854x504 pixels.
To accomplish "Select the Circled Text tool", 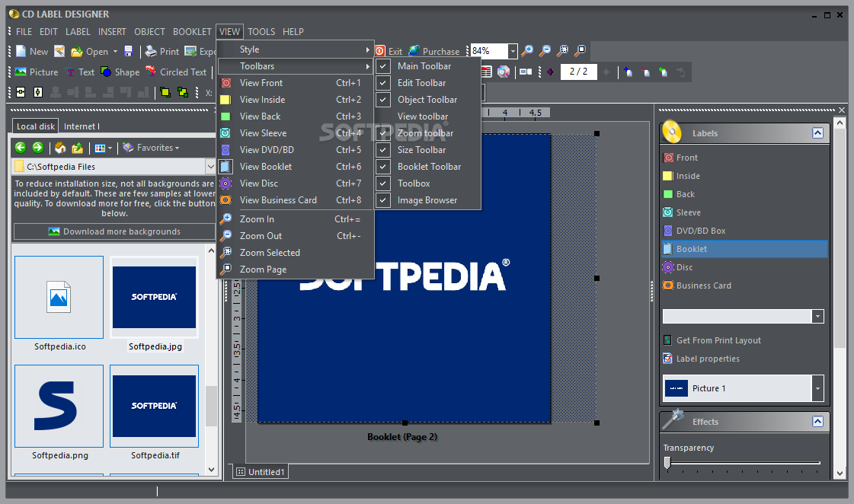I will (176, 72).
